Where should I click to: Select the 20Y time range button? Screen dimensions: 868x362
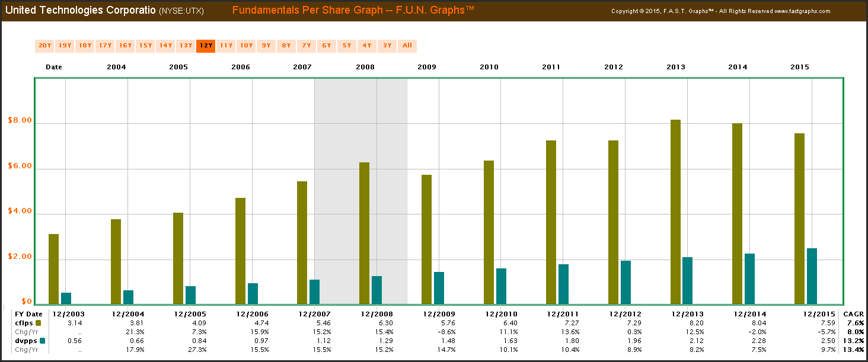click(x=45, y=46)
